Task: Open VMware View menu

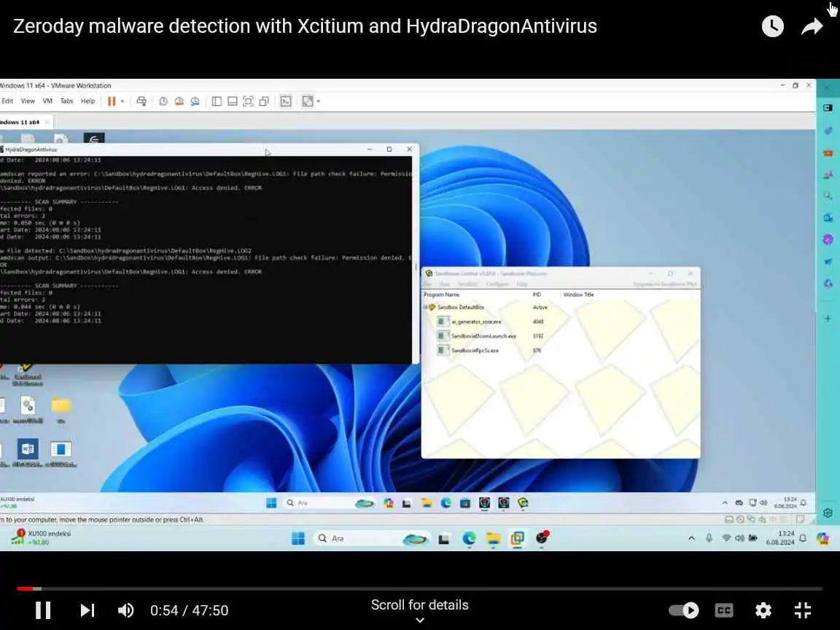Action: [x=28, y=101]
